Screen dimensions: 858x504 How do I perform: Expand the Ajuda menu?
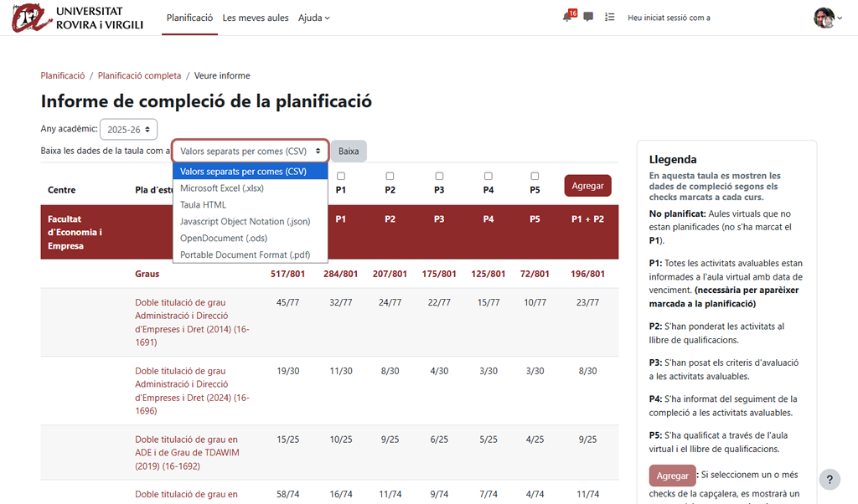point(313,18)
